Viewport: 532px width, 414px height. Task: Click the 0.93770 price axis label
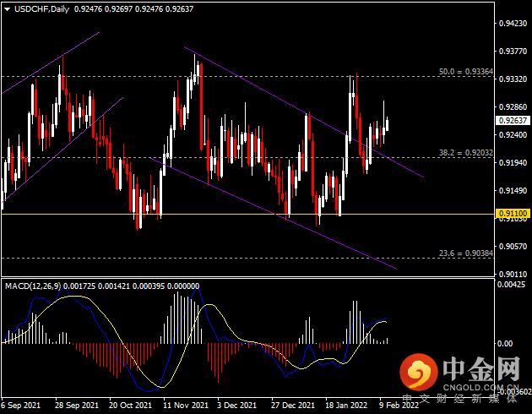(x=513, y=52)
